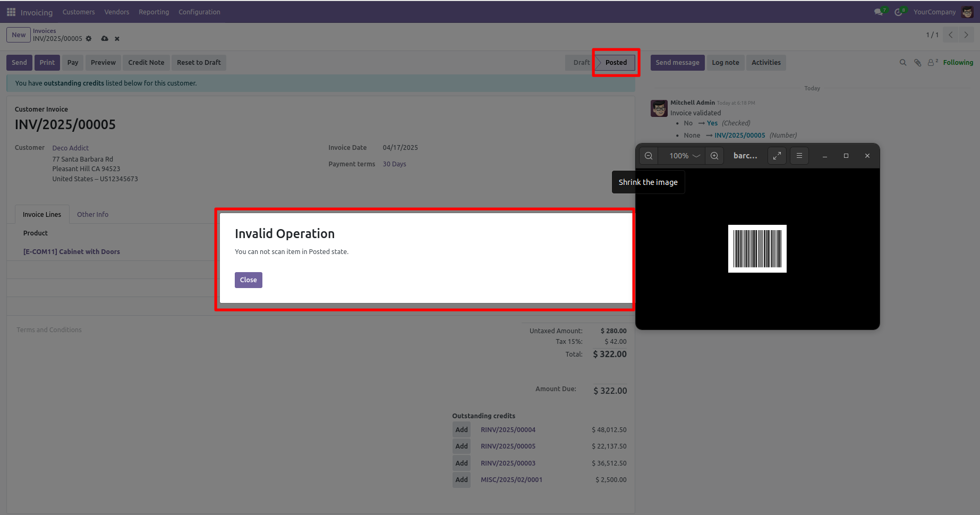This screenshot has height=515, width=980.
Task: Click the Invoicing app title
Action: click(x=37, y=12)
